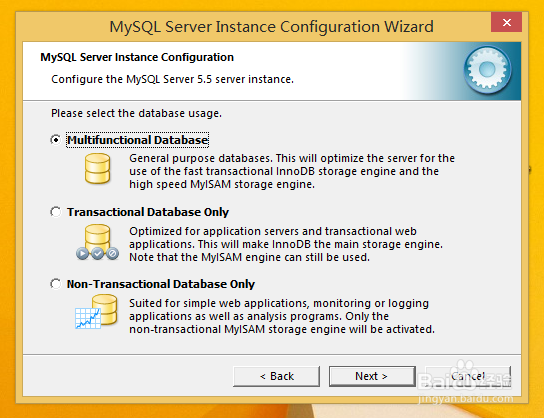
Task: Click 'Configure the MySQL Server 5.5 server instance.' text
Action: [x=172, y=79]
